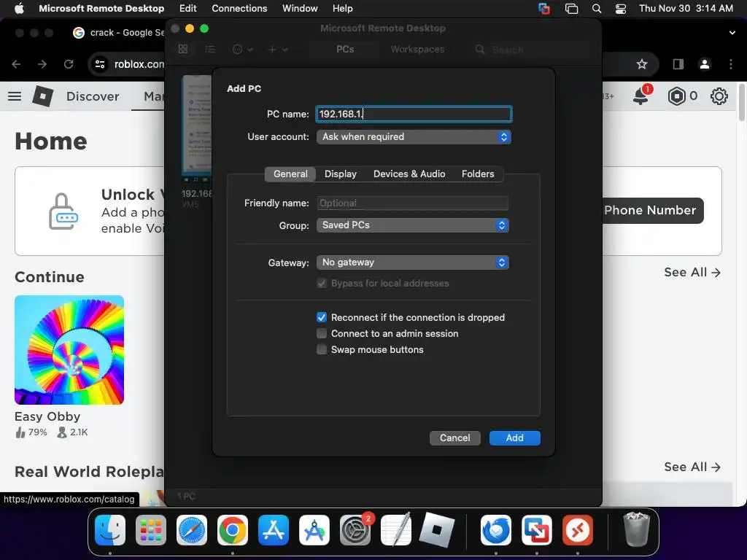Image resolution: width=747 pixels, height=560 pixels.
Task: Click the Search field in Remote Desktop
Action: pyautogui.click(x=531, y=49)
